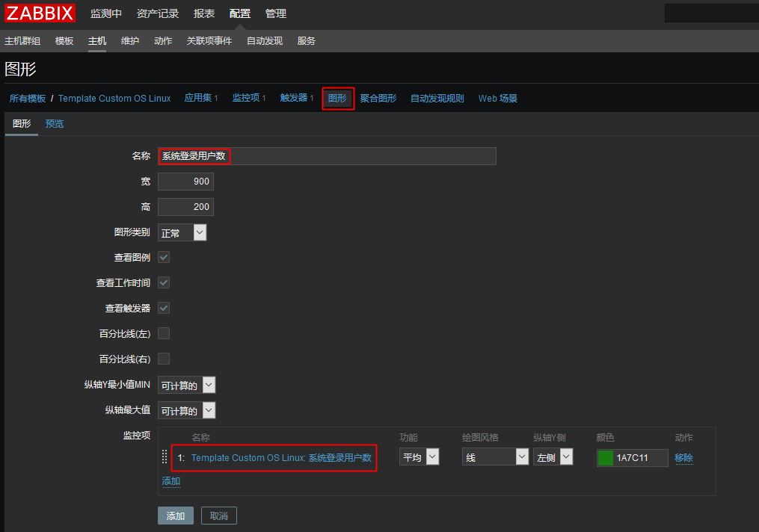This screenshot has height=532, width=759.
Task: Open the item link 系统登录用户数
Action: [x=281, y=457]
